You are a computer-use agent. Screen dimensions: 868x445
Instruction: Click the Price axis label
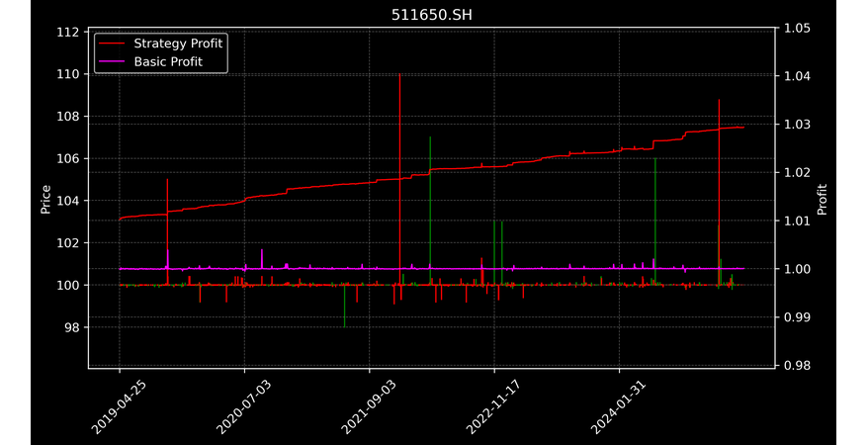(x=45, y=199)
